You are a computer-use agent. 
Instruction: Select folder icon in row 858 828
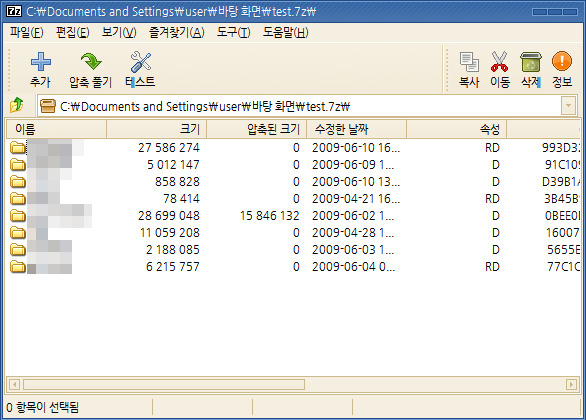tap(18, 182)
